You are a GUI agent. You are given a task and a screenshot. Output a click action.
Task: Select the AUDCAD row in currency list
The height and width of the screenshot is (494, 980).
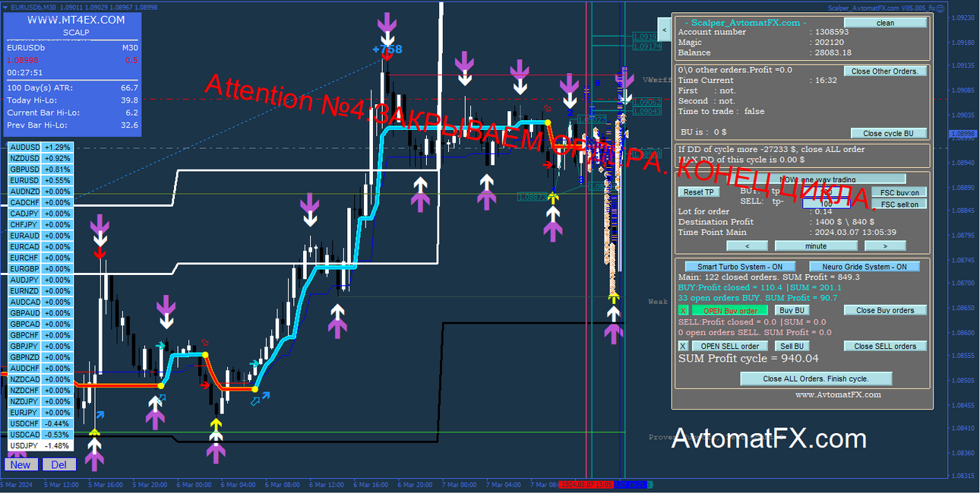(40, 302)
